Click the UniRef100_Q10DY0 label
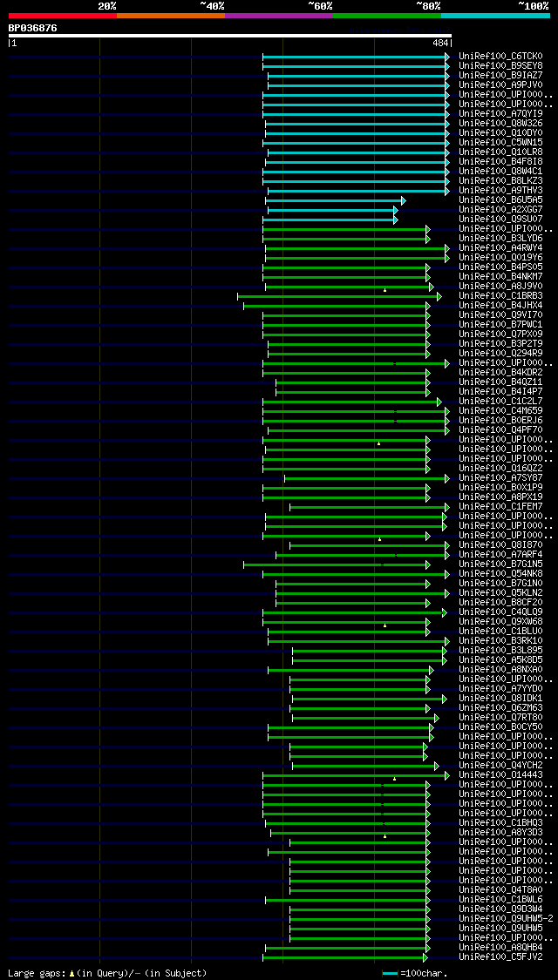This screenshot has width=558, height=980. (x=500, y=133)
